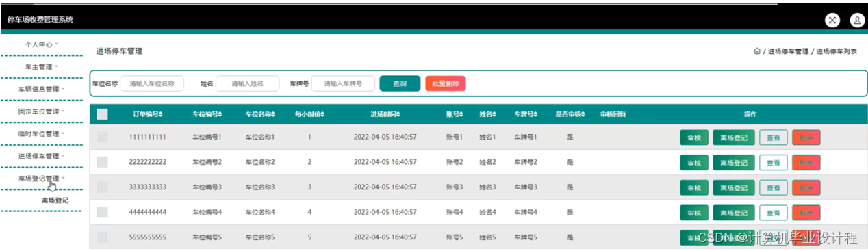The image size is (868, 251).
Task: Click the 批量删除 batch delete button
Action: coord(446,83)
